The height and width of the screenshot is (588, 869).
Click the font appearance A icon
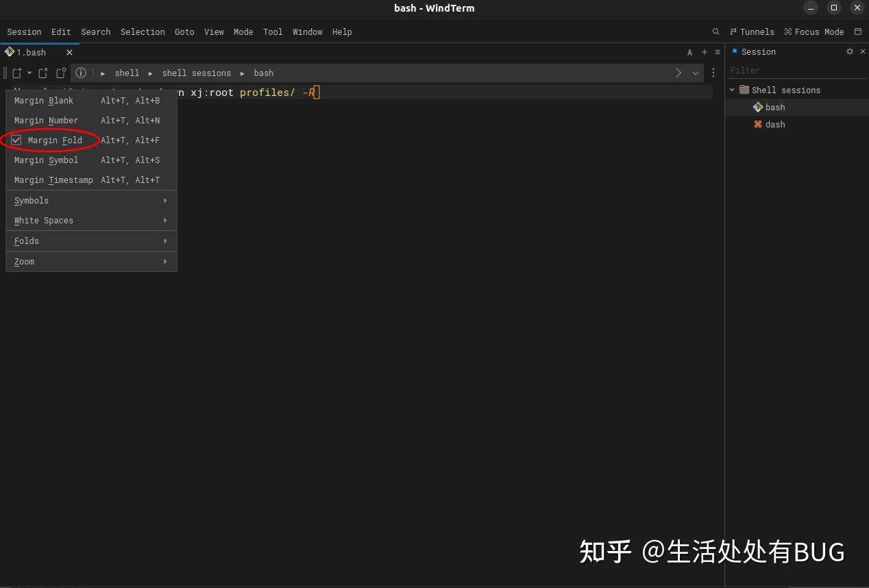[689, 52]
